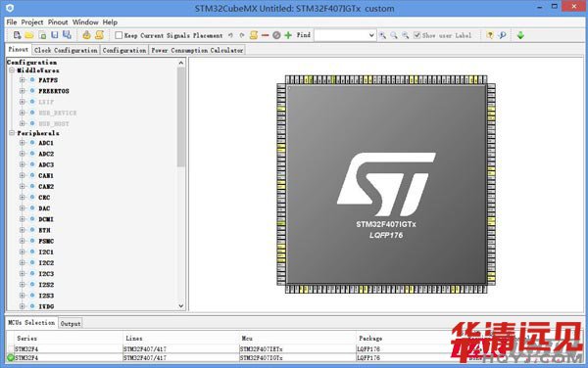Switch to the Output tab
The height and width of the screenshot is (368, 588).
click(71, 323)
